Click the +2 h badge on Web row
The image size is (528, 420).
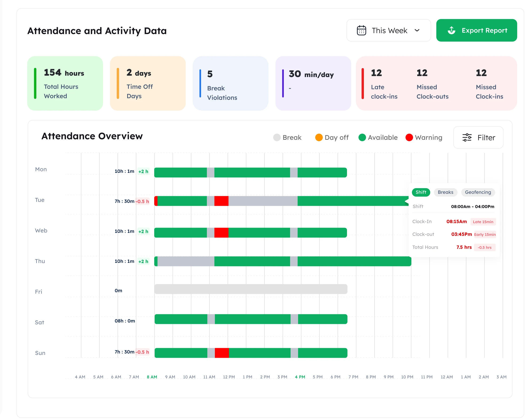143,232
